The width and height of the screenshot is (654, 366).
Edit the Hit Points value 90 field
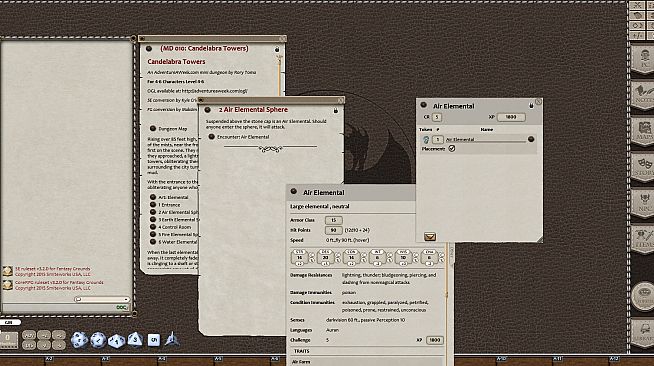[333, 230]
